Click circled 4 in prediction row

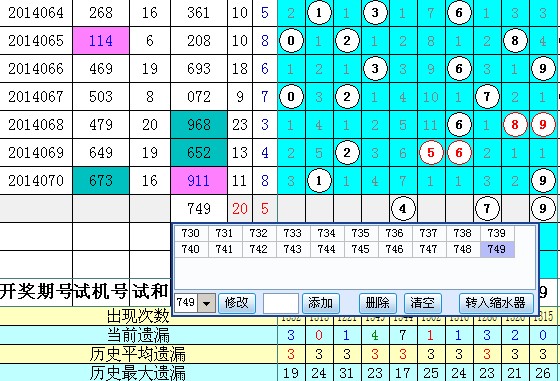(403, 209)
